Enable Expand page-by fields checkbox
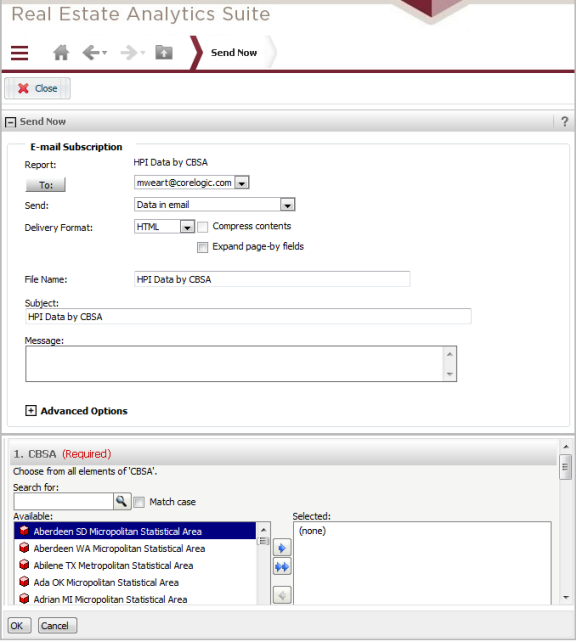Image resolution: width=576 pixels, height=641 pixels. (202, 247)
